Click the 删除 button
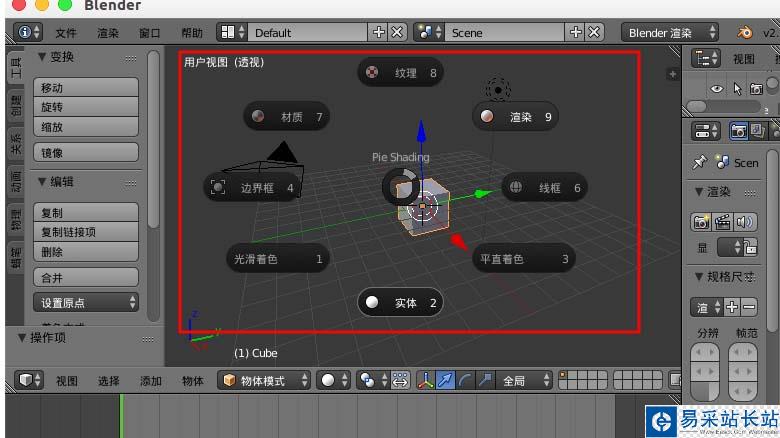780x438 pixels. click(x=86, y=252)
